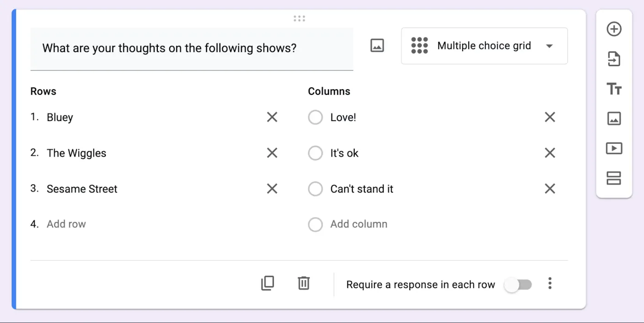644x323 pixels.
Task: Click the Add section icon
Action: pyautogui.click(x=614, y=178)
